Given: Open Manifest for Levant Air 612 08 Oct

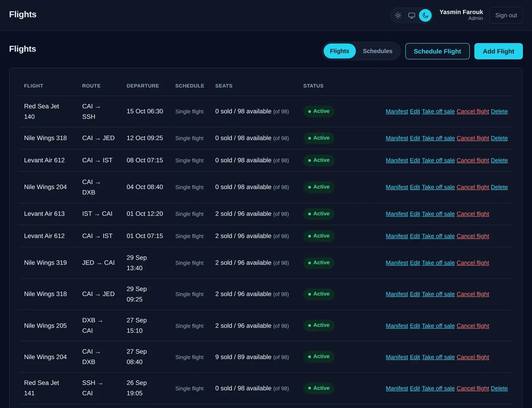Looking at the screenshot, I should pyautogui.click(x=397, y=161).
